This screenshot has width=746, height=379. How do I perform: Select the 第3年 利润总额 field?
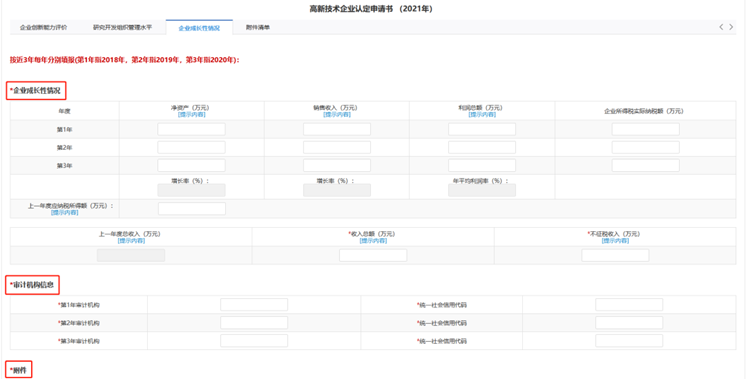(x=482, y=165)
